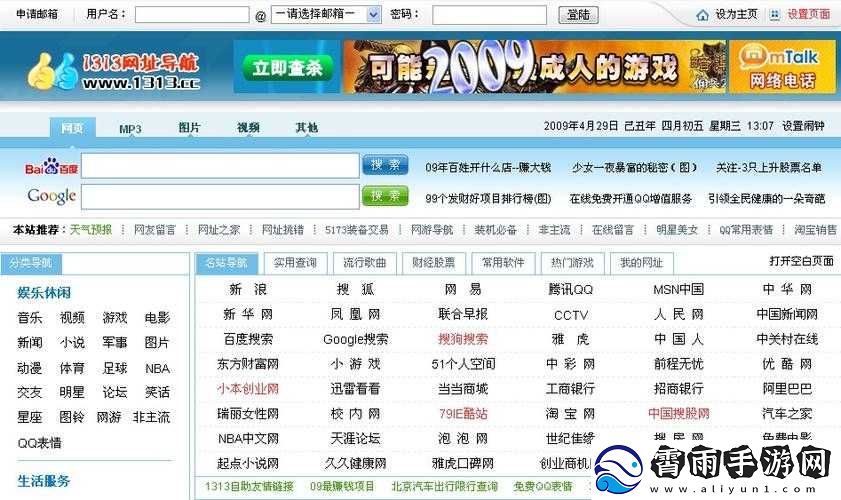Click the Baidu paw logo
Image resolution: width=841 pixels, height=500 pixels.
coord(51,167)
